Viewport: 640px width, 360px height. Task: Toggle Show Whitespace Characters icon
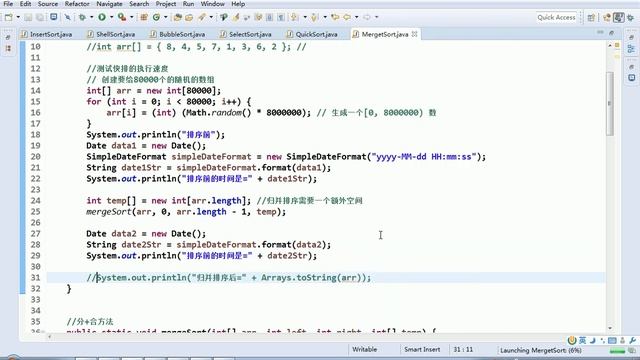point(281,17)
